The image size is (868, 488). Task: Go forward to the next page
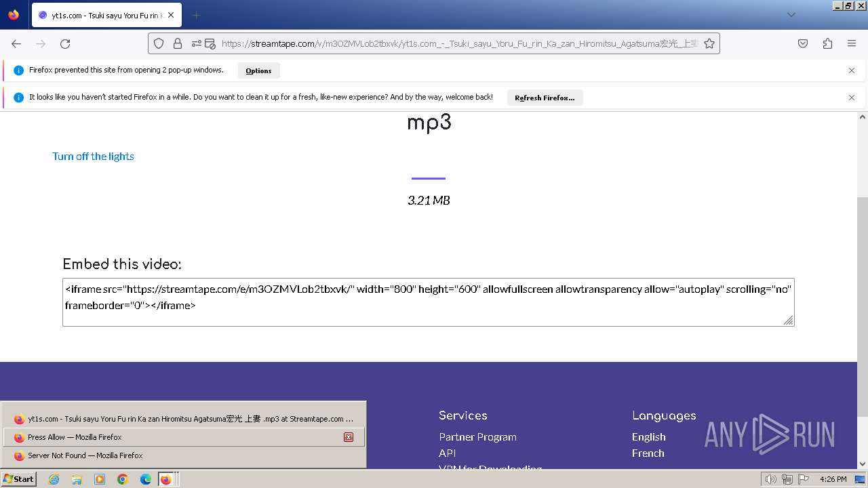[x=41, y=43]
